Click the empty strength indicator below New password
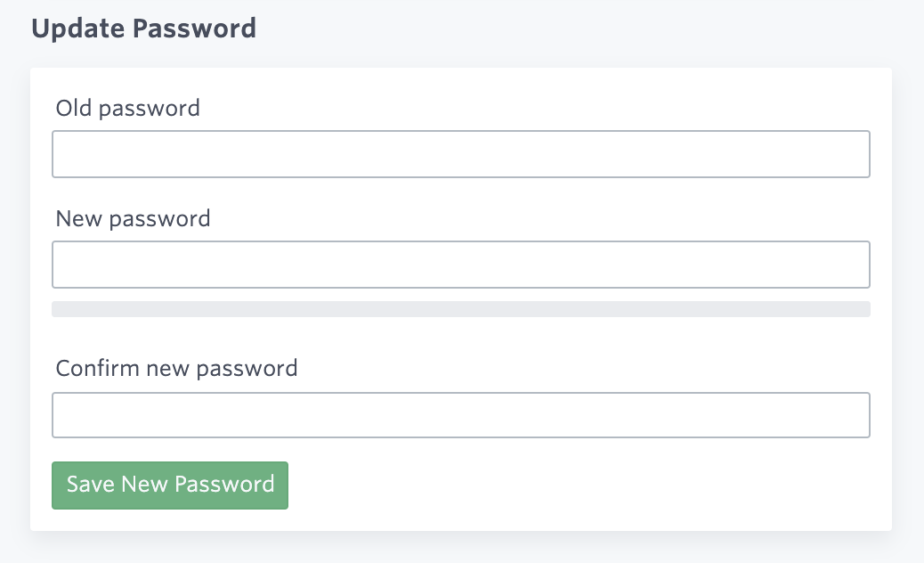This screenshot has height=563, width=924. click(x=461, y=309)
